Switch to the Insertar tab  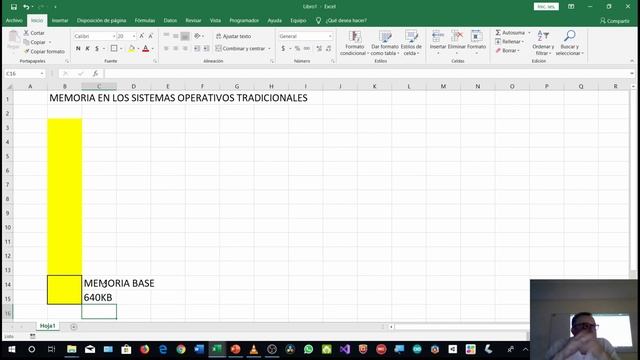point(60,20)
